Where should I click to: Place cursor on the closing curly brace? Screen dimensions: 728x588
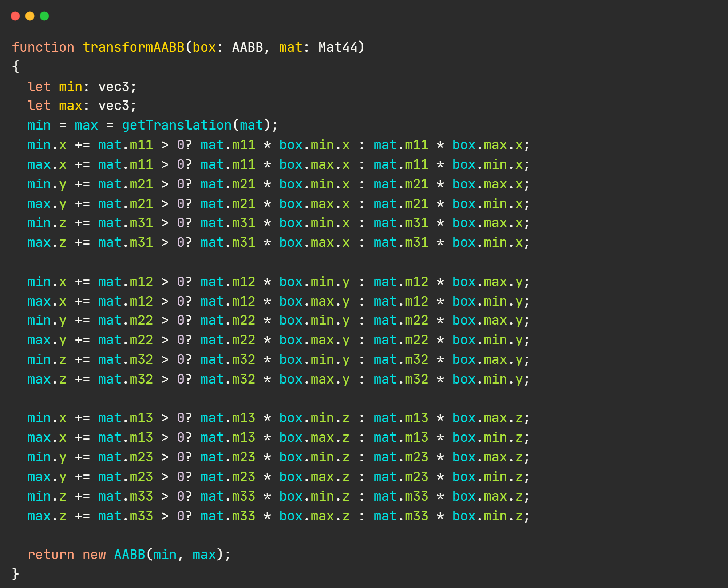(15, 573)
